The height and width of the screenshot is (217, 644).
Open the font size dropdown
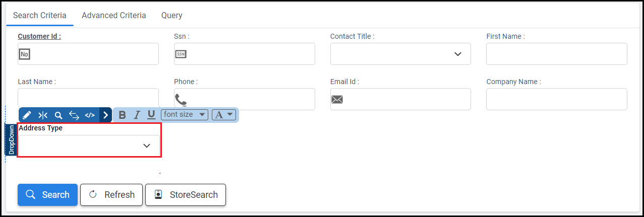point(185,114)
